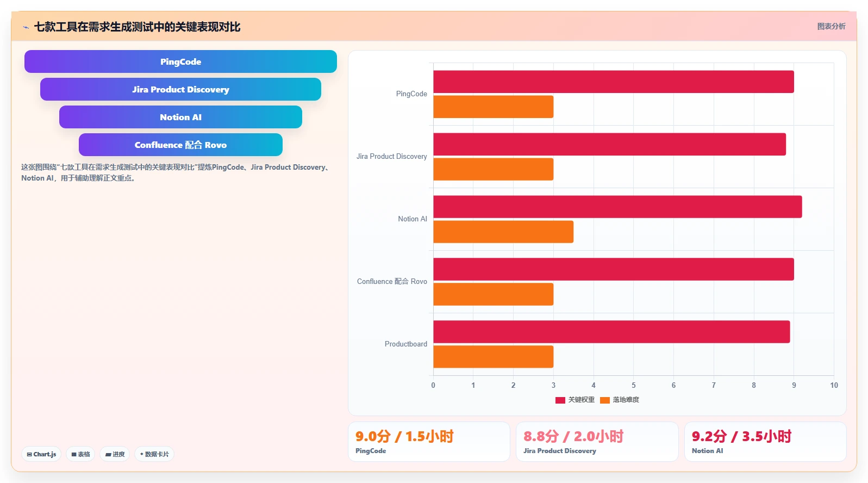Click Confluence 配合 Rovo's orange bar
This screenshot has height=483, width=868.
(493, 294)
